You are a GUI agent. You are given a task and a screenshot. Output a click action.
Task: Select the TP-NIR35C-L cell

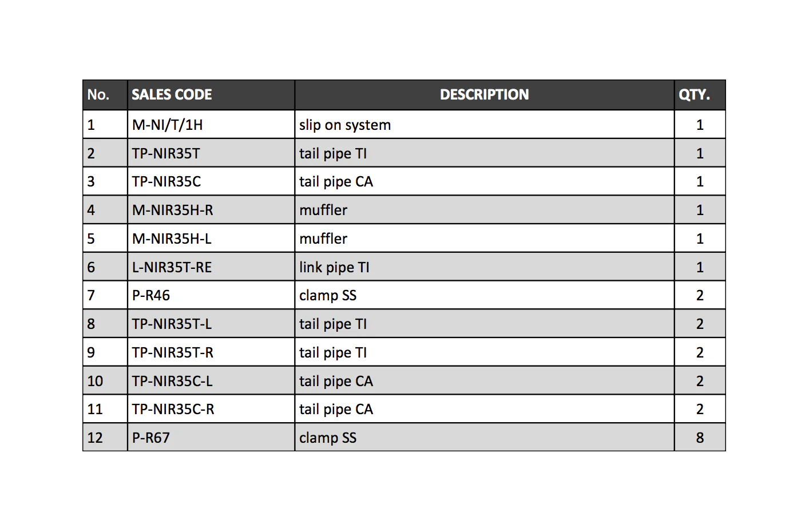(x=211, y=381)
